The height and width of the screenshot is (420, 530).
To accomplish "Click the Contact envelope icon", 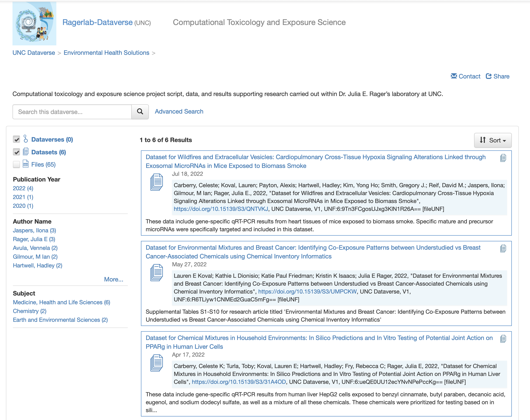I will 454,76.
